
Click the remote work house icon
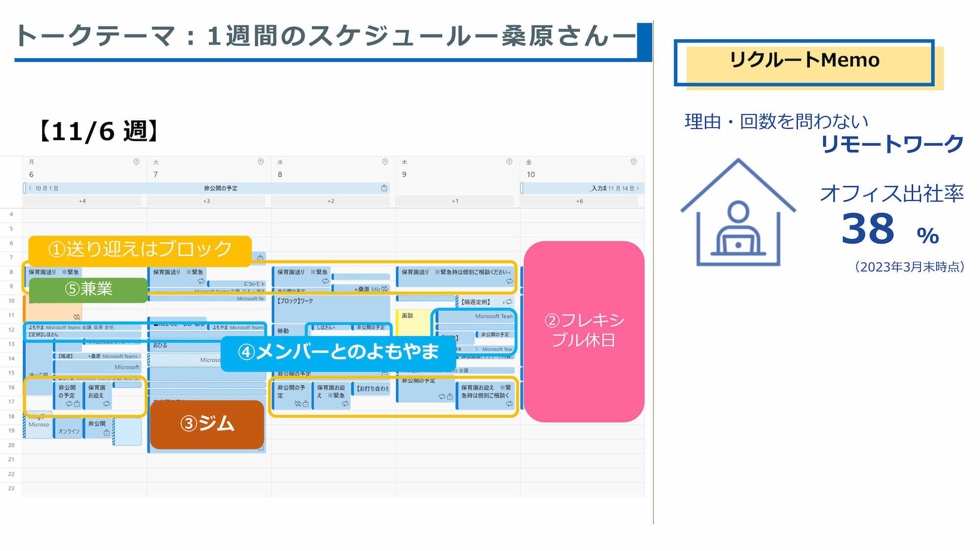pos(738,213)
